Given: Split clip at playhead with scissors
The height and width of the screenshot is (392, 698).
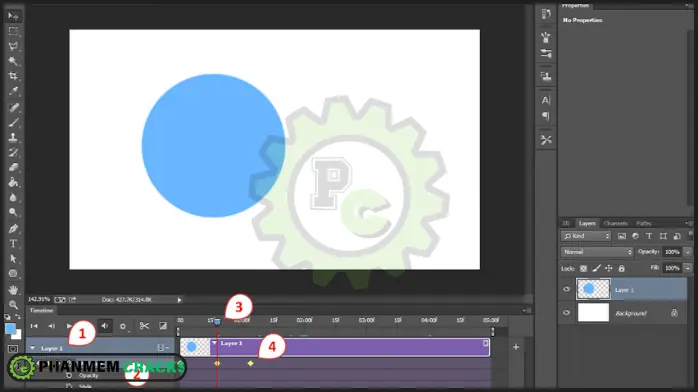Looking at the screenshot, I should 144,326.
